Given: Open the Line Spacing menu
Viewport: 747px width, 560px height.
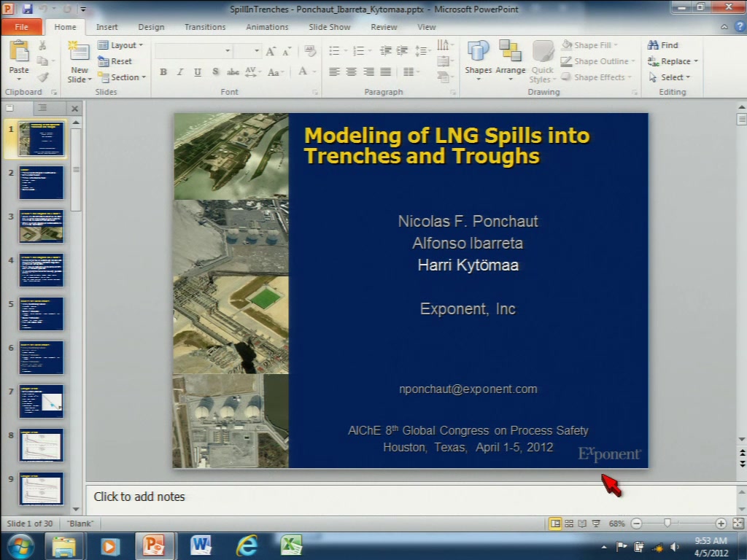Looking at the screenshot, I should [422, 50].
